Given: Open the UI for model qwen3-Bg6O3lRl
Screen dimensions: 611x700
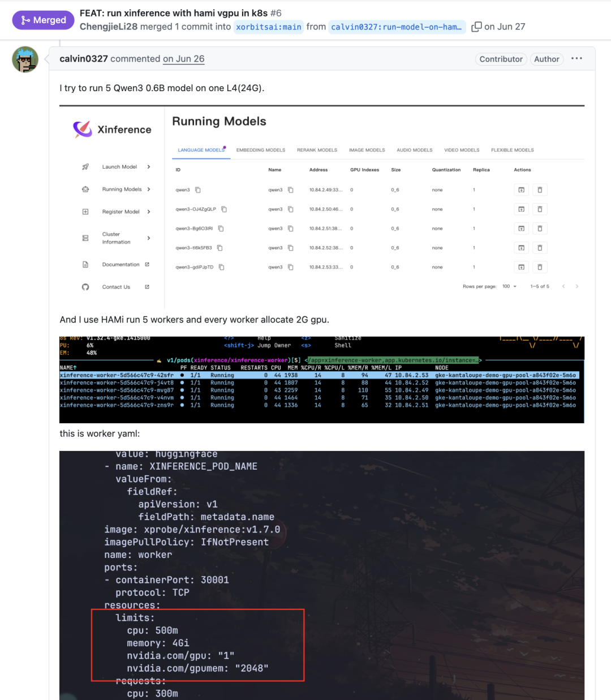Looking at the screenshot, I should [521, 229].
